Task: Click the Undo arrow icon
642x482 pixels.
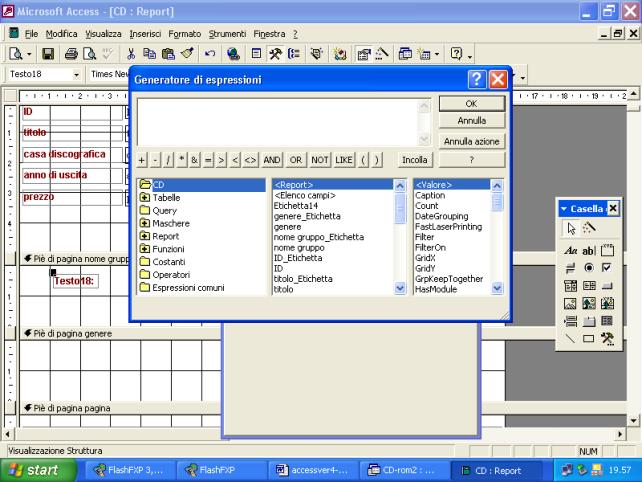Action: (x=210, y=54)
